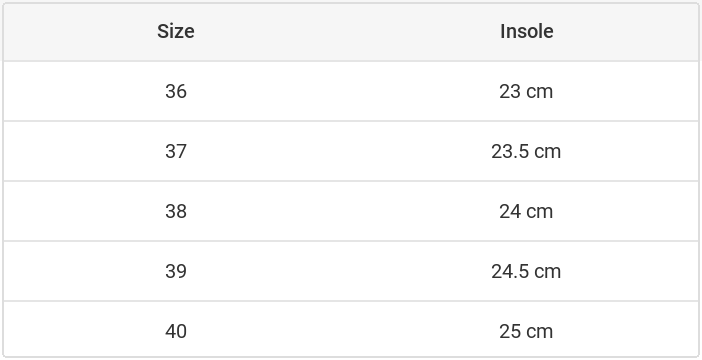Select the size 40 cell
Image resolution: width=702 pixels, height=360 pixels.
[176, 331]
